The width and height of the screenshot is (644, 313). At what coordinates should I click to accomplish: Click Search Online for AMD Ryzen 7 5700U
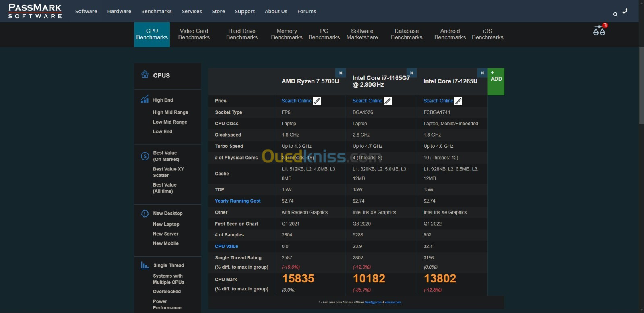click(296, 101)
